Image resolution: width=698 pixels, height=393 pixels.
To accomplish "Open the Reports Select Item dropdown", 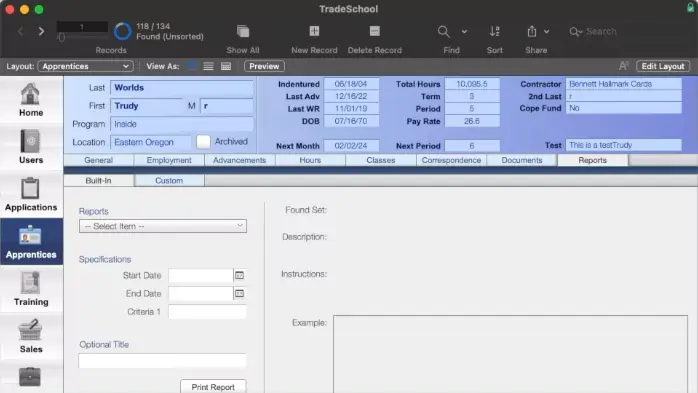I will (163, 226).
